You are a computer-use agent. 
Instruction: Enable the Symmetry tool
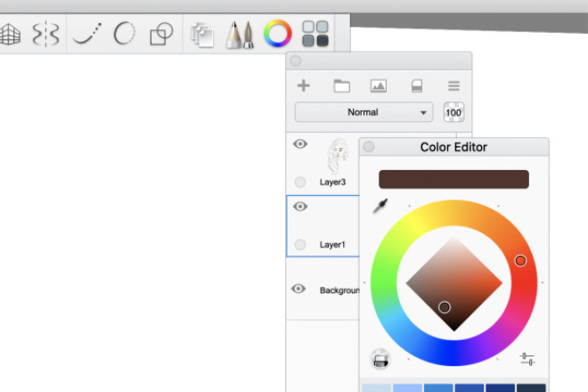(45, 35)
